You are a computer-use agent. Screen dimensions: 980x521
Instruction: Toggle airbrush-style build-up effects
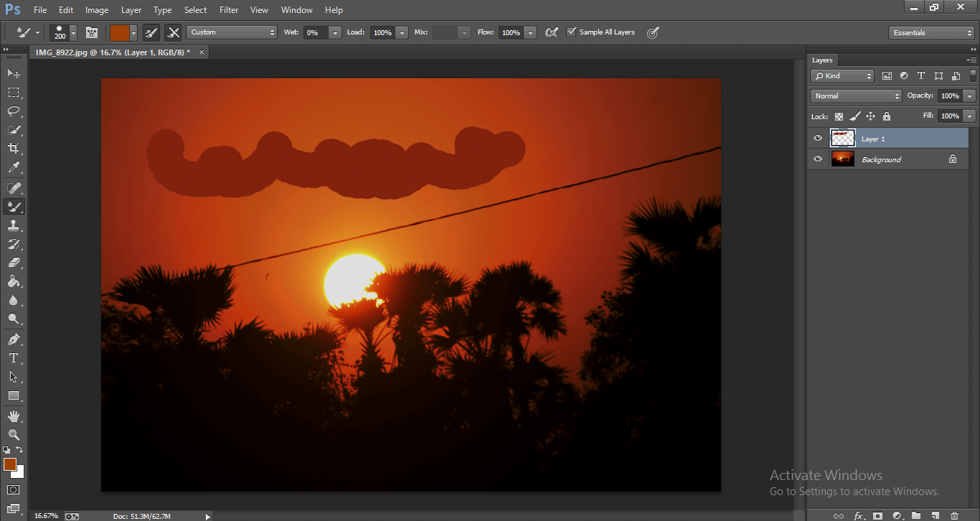tap(551, 32)
